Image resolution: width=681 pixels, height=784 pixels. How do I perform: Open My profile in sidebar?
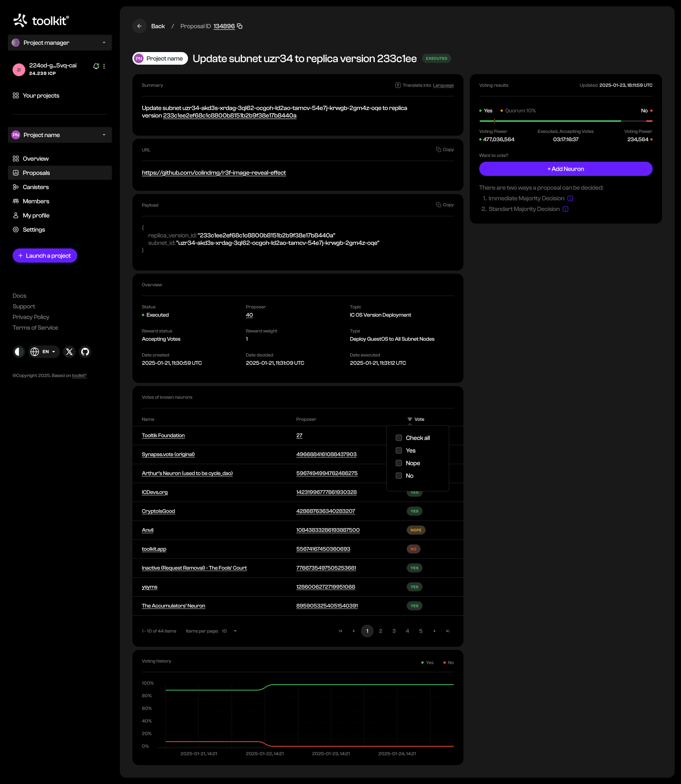click(x=60, y=215)
